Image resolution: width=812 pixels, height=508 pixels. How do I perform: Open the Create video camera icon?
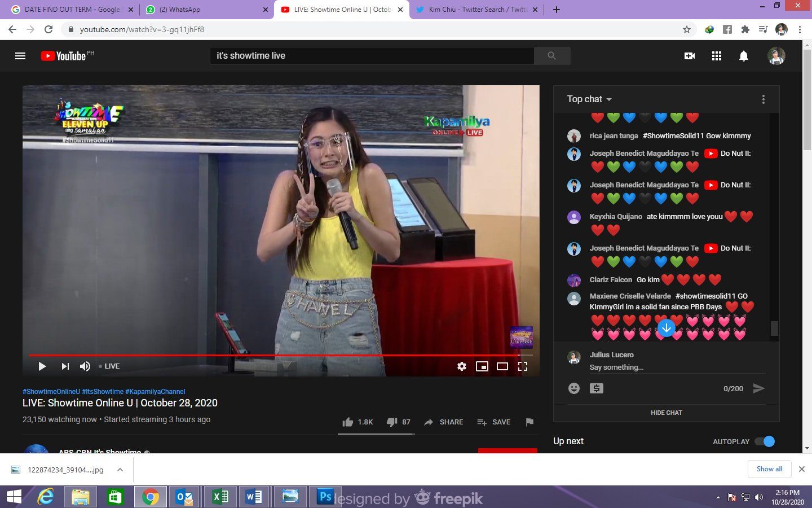[x=689, y=56]
